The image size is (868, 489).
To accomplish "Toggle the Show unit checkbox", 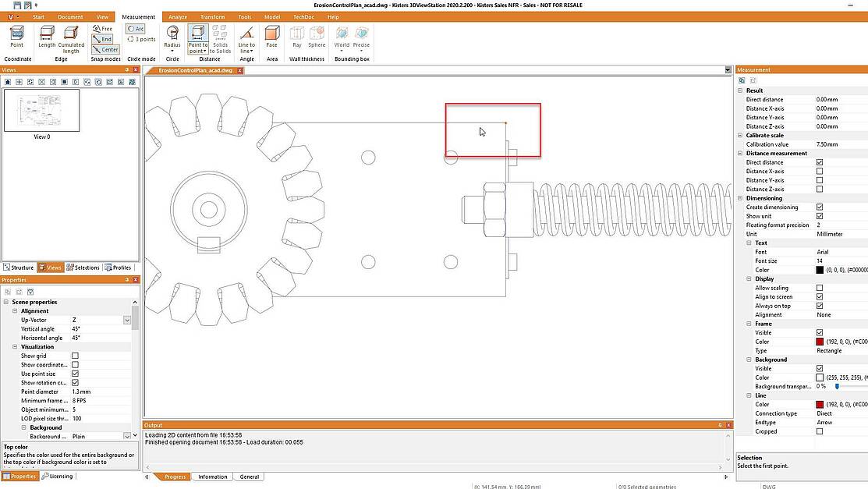I will [820, 216].
